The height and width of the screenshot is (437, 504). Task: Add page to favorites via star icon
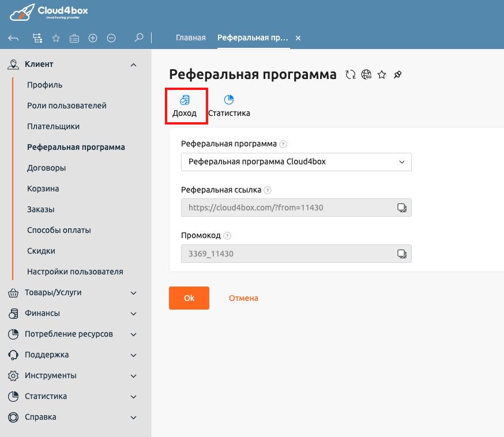(381, 74)
